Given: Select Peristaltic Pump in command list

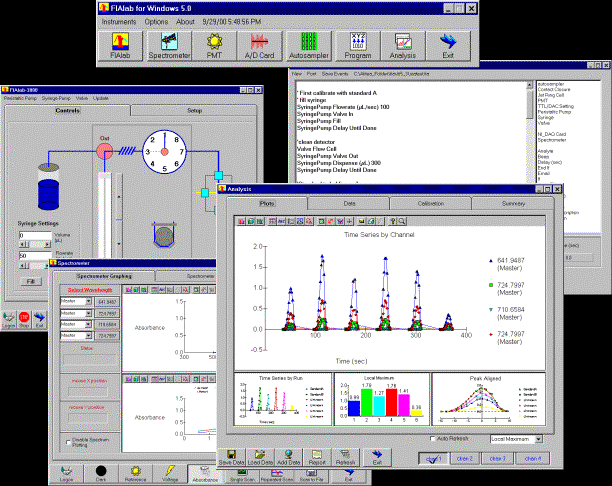Looking at the screenshot, I should coord(554,112).
